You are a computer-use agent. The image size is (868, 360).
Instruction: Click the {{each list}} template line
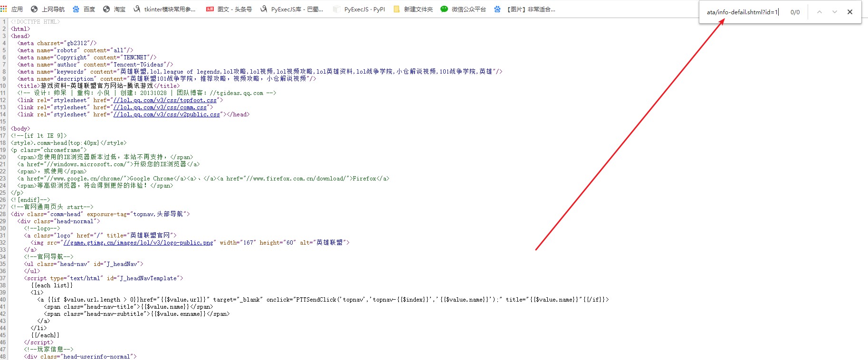[52, 285]
